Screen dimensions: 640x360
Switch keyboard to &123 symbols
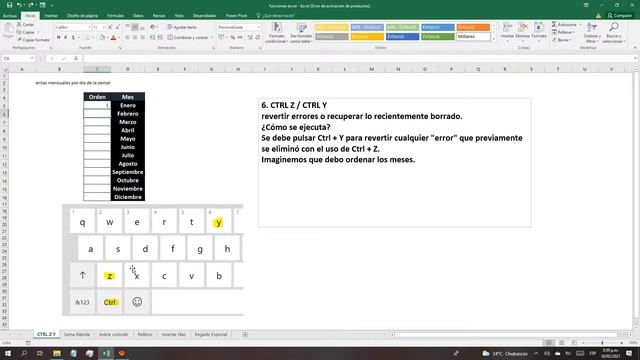[x=82, y=302]
